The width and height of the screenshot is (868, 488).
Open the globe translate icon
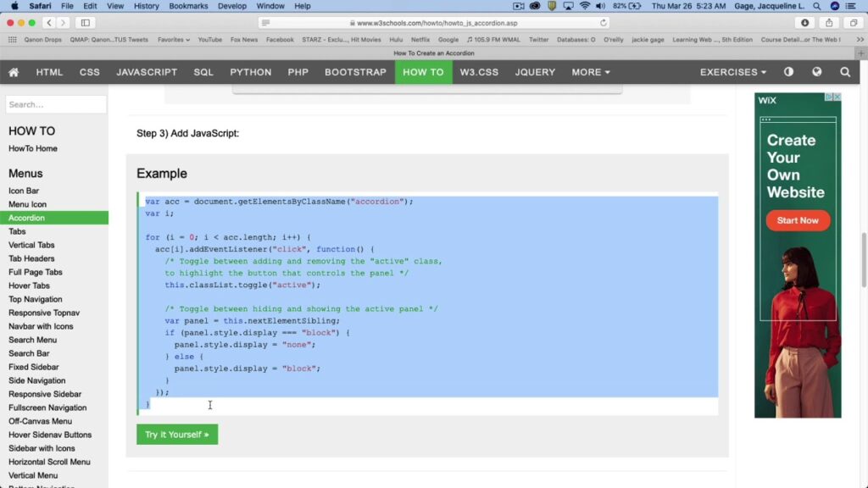pos(816,72)
